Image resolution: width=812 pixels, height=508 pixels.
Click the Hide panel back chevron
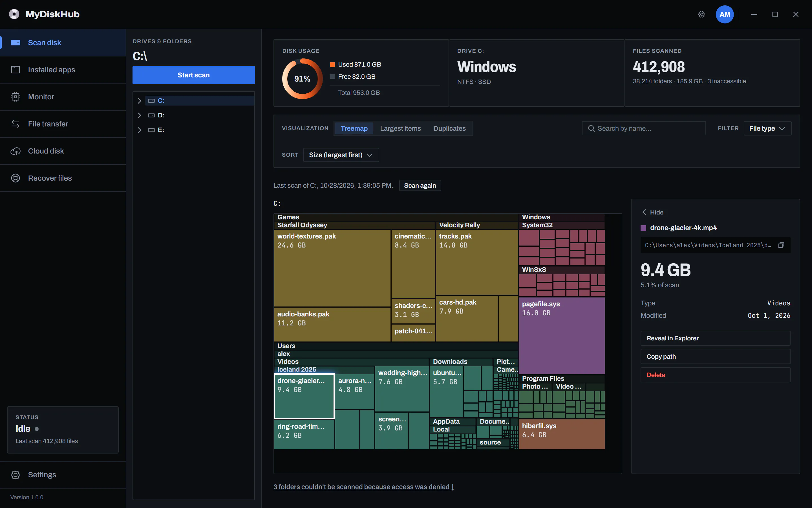(x=644, y=212)
